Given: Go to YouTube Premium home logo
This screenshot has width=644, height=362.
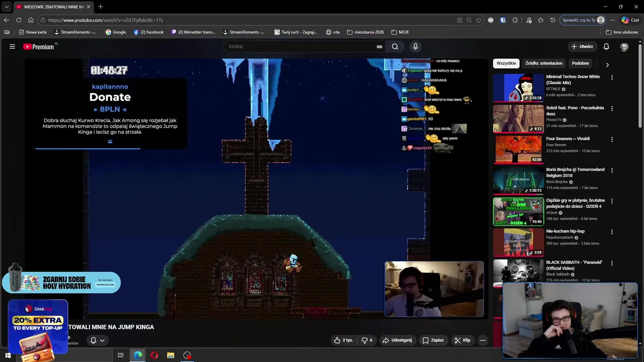Looking at the screenshot, I should tap(39, 46).
